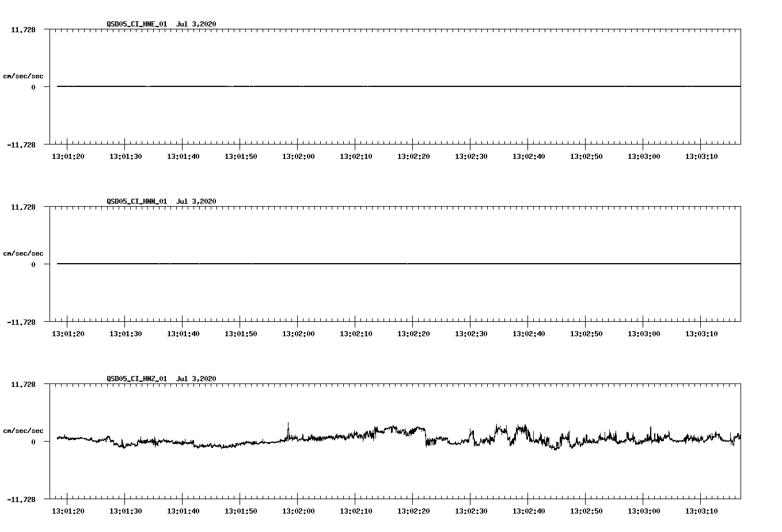Click cm/sec/sec unit label of HNE plot

(23, 76)
